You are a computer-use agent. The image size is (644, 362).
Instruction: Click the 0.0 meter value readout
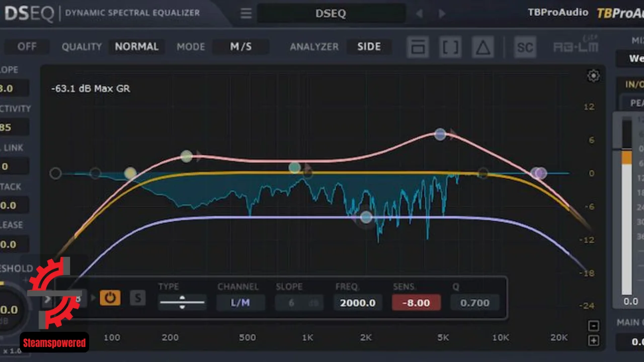[x=631, y=301]
